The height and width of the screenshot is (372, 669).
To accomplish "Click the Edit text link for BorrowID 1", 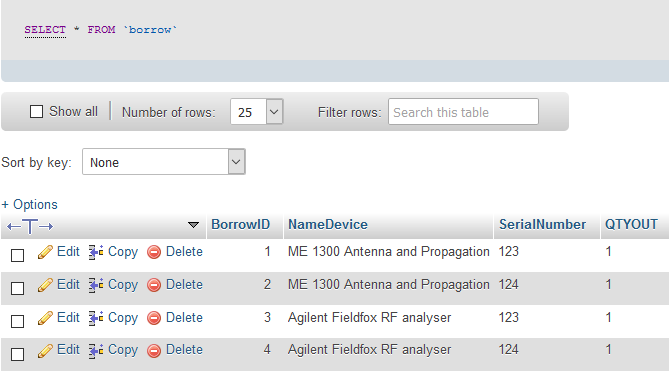I will click(x=68, y=252).
